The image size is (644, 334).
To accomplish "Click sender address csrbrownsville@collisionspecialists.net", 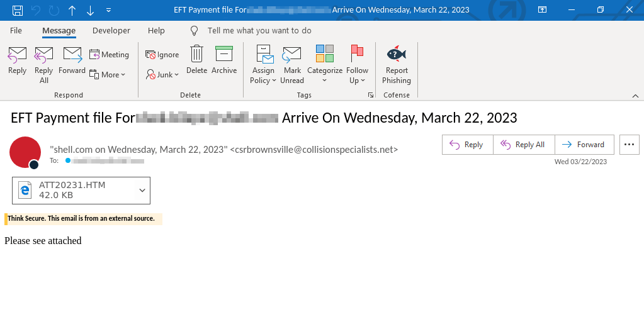I will point(314,149).
